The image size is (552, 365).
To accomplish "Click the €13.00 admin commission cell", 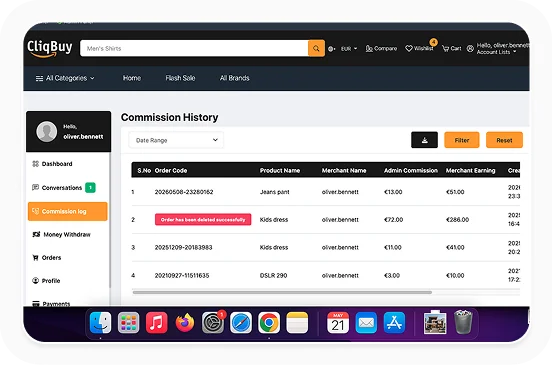I will click(393, 192).
